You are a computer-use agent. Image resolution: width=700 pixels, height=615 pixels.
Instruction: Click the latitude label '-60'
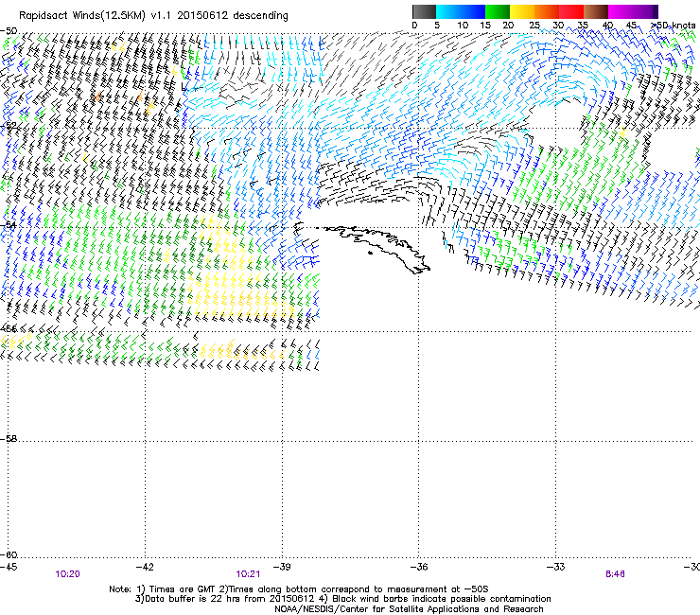(x=9, y=554)
